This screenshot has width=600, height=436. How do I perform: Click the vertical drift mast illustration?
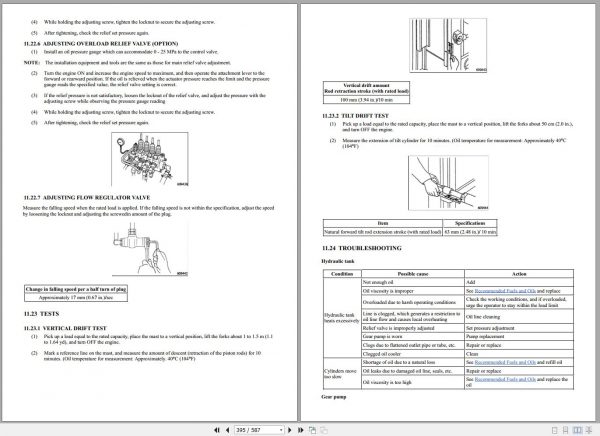pyautogui.click(x=448, y=45)
